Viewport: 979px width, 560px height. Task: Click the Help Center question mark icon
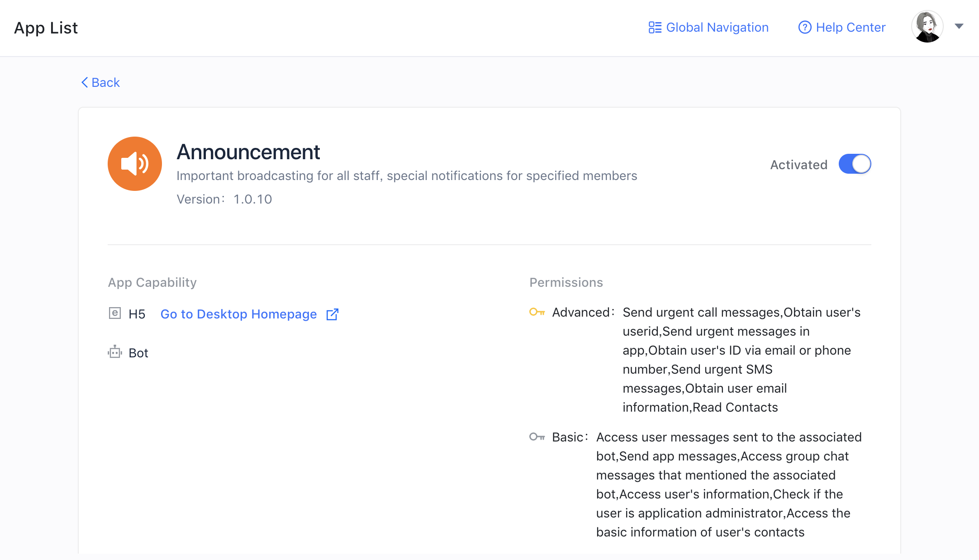point(804,27)
